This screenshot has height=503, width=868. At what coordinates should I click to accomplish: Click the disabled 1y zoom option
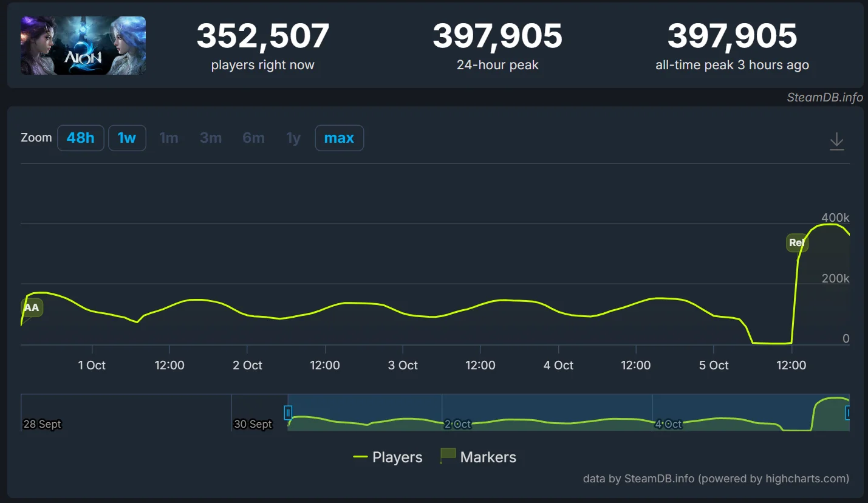[x=293, y=138]
